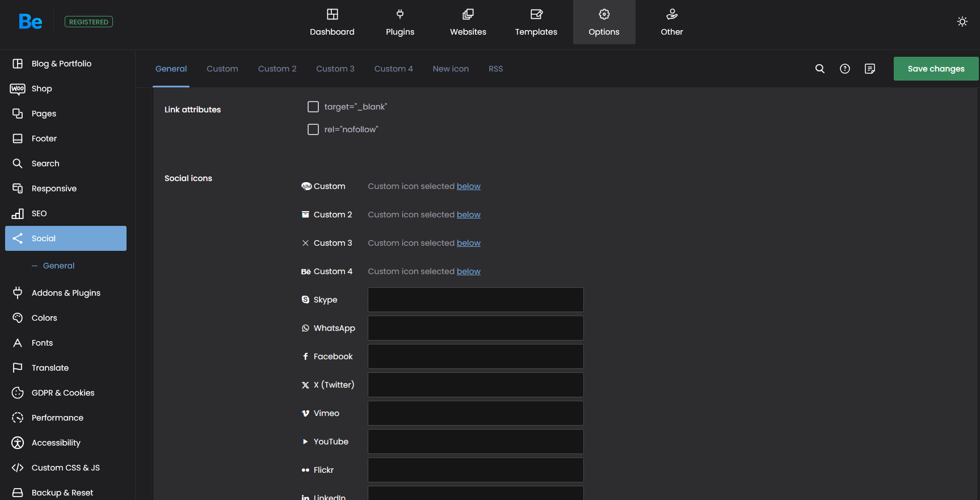Focus the Flickr URL input field
The image size is (980, 500).
tap(476, 470)
